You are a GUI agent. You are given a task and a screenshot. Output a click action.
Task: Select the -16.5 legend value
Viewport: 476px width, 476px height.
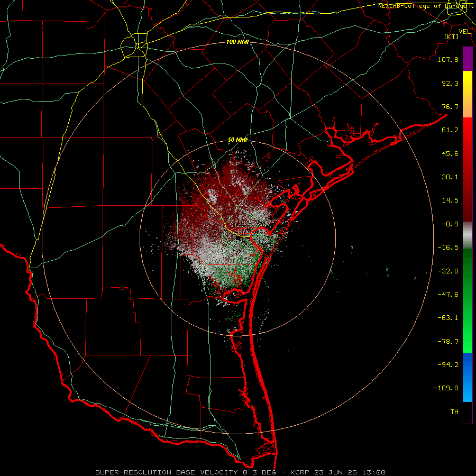point(448,248)
